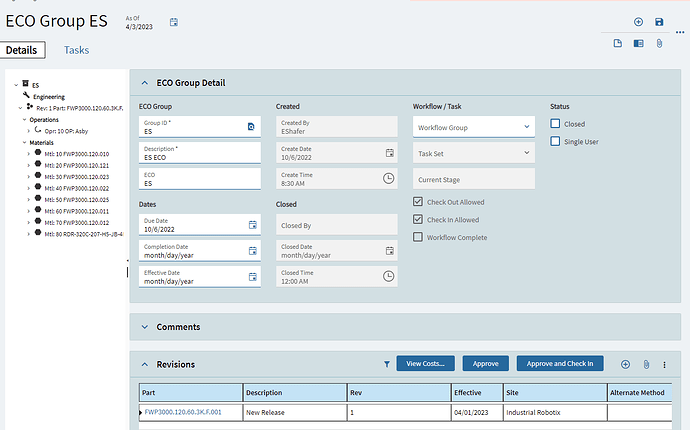
Task: Collapse the ECO Group Detail panel
Action: point(145,83)
